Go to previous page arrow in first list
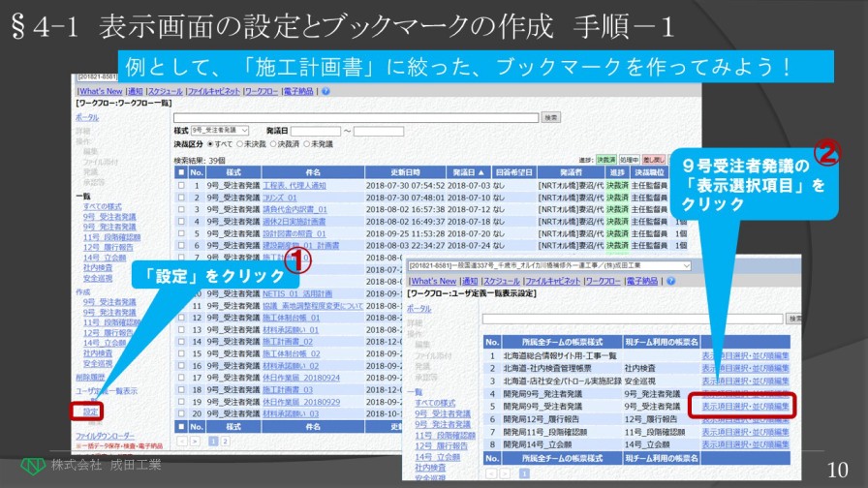This screenshot has height=488, width=868. click(180, 441)
